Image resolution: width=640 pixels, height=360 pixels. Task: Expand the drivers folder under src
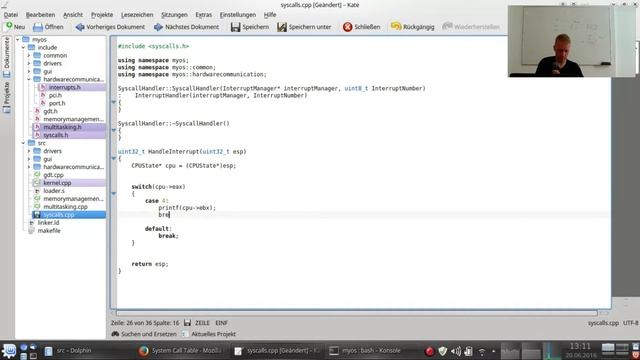(x=29, y=151)
